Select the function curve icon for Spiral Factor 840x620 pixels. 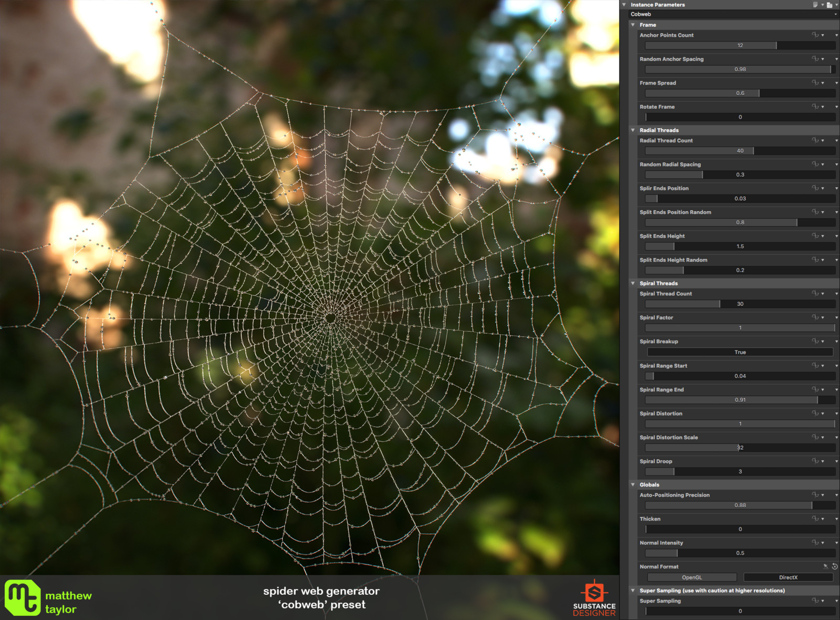(x=815, y=317)
